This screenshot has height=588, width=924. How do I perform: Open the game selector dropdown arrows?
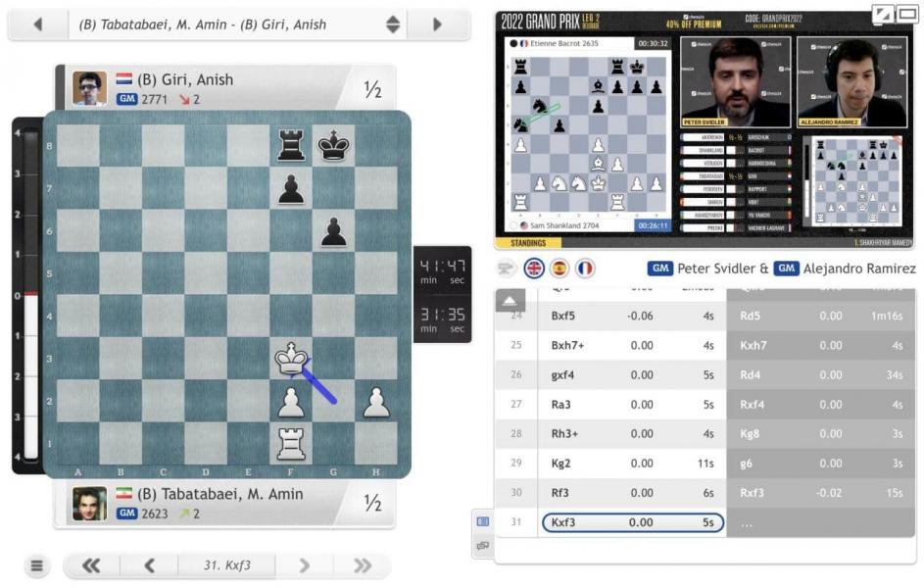coord(393,24)
